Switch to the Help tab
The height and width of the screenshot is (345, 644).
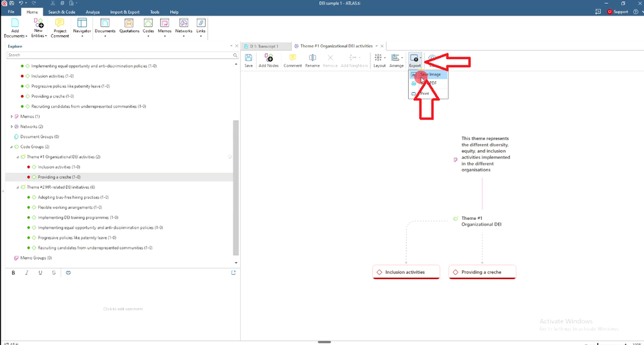[174, 12]
